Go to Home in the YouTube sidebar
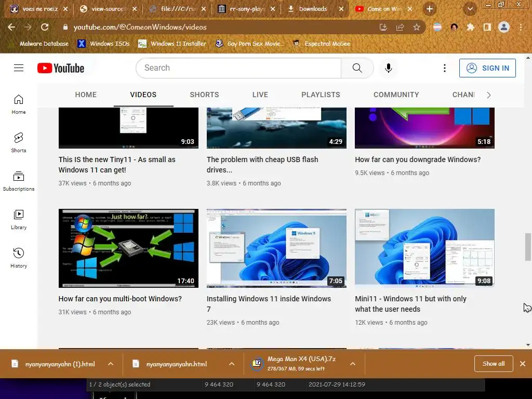 coord(19,104)
